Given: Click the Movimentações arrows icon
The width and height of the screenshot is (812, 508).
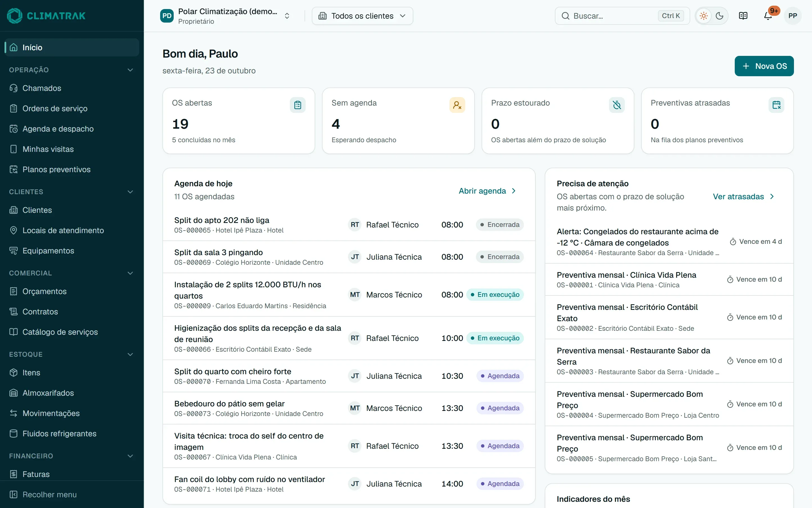Looking at the screenshot, I should 14,413.
